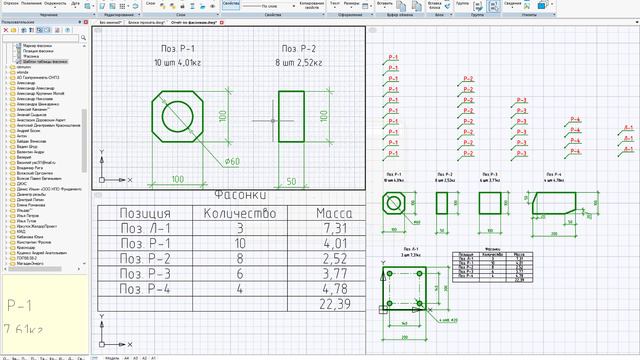Click Копирование свойств match properties
This screenshot has width=640, height=360.
point(311,5)
